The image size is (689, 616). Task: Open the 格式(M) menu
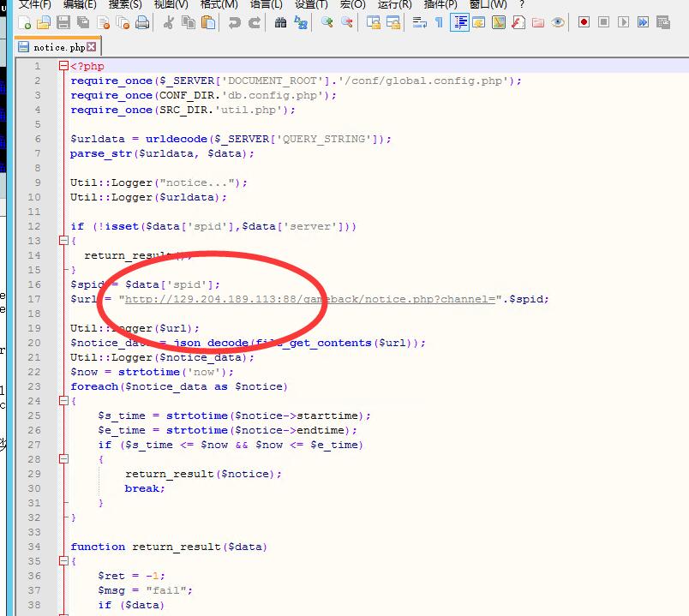(219, 4)
